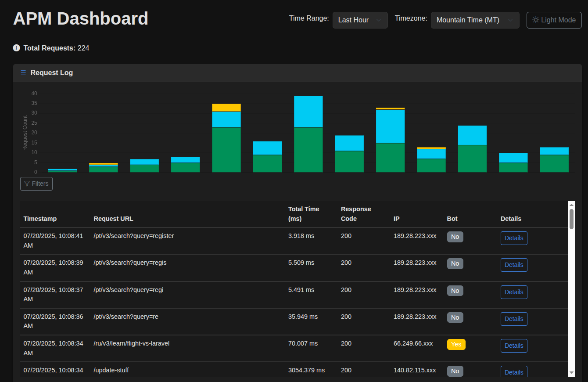This screenshot has height=382, width=588.
Task: Expand the Filters panel
Action: pos(36,184)
